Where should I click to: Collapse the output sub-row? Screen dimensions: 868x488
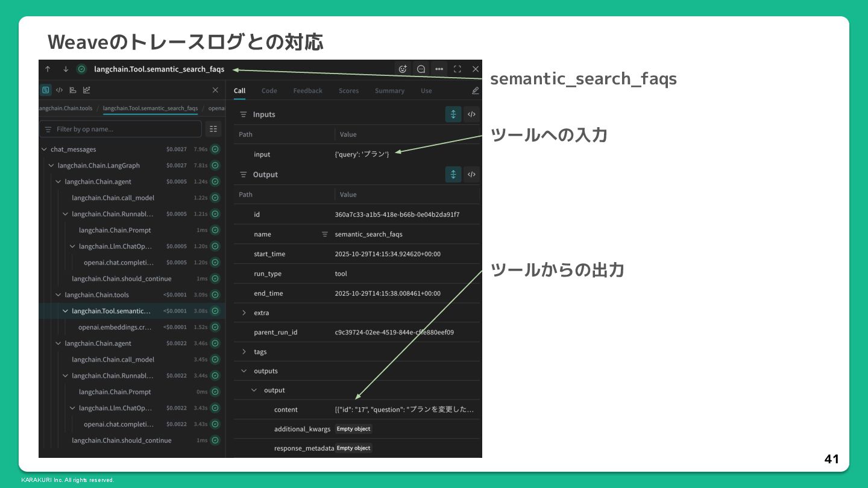pos(254,390)
